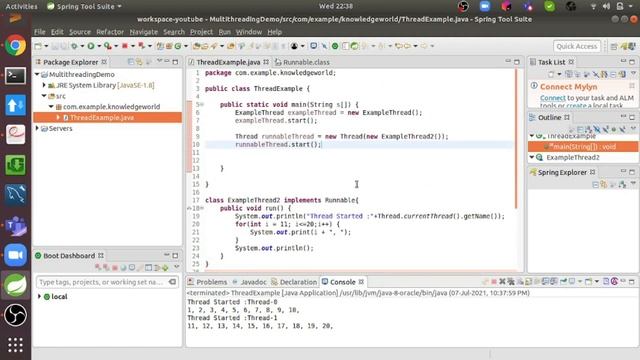Open Microsoft Teams from the dock

[16, 225]
